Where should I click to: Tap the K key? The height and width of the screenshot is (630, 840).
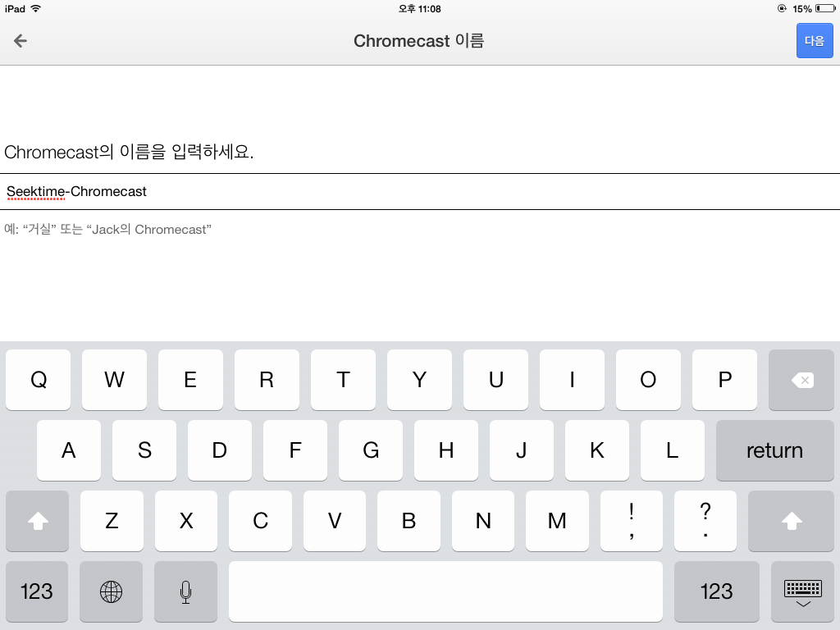[x=597, y=450]
